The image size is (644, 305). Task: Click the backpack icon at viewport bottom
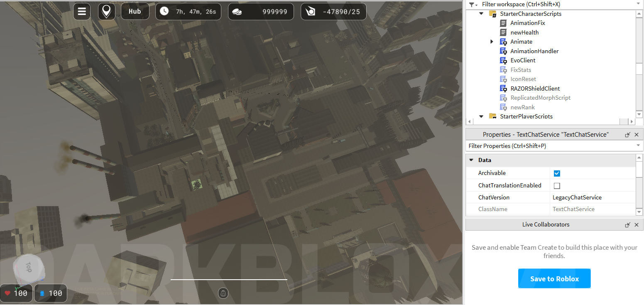(x=223, y=293)
